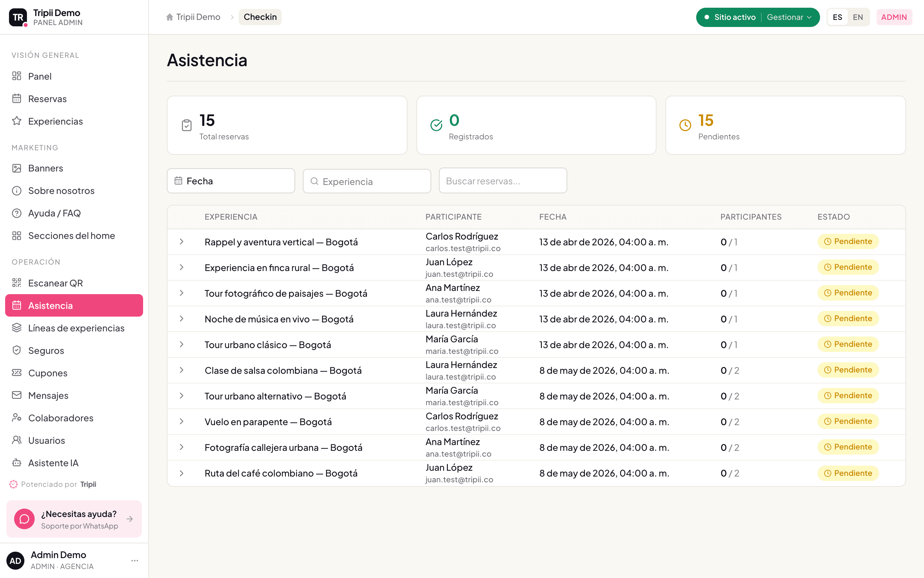Click the clock icon on Pendientes card
The image size is (924, 578).
coord(685,125)
